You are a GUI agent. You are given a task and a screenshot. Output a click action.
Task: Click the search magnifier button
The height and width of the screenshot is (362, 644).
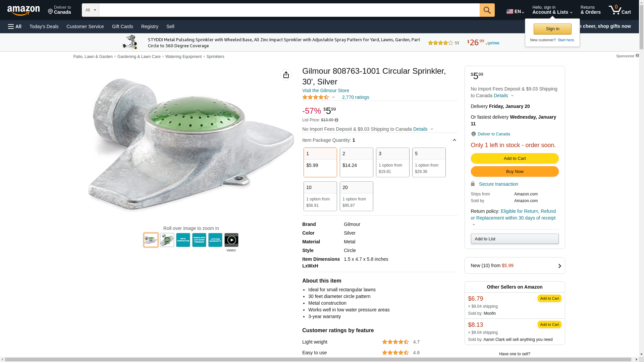tap(487, 10)
